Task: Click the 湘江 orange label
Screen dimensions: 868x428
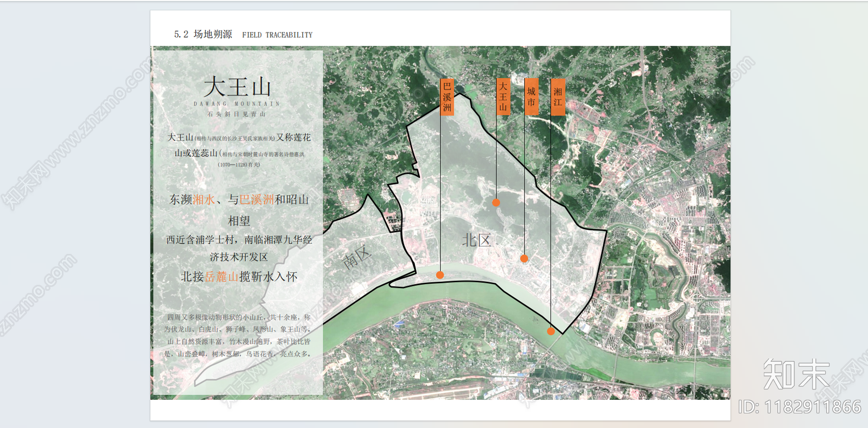Action: click(x=558, y=97)
